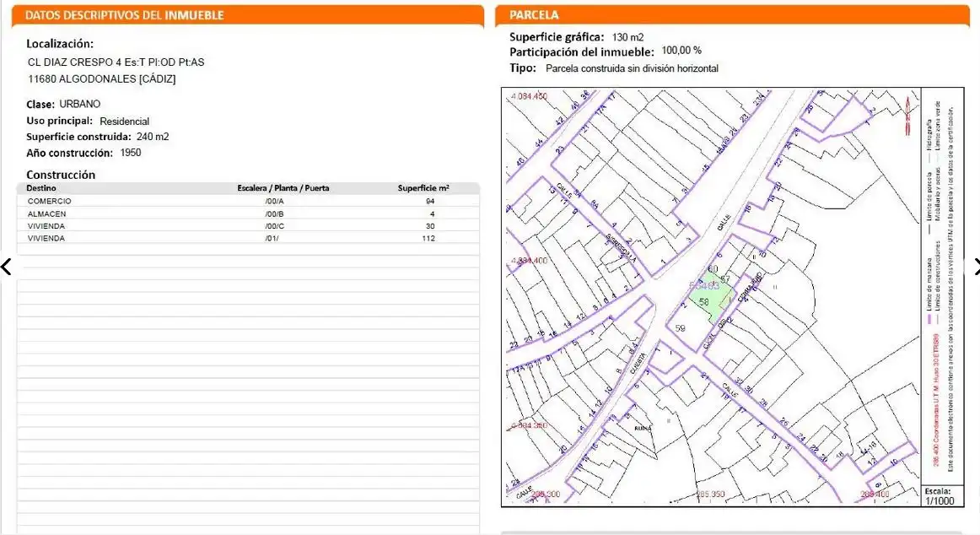This screenshot has width=980, height=535.
Task: Click the 'Tipo:' label
Action: (523, 68)
